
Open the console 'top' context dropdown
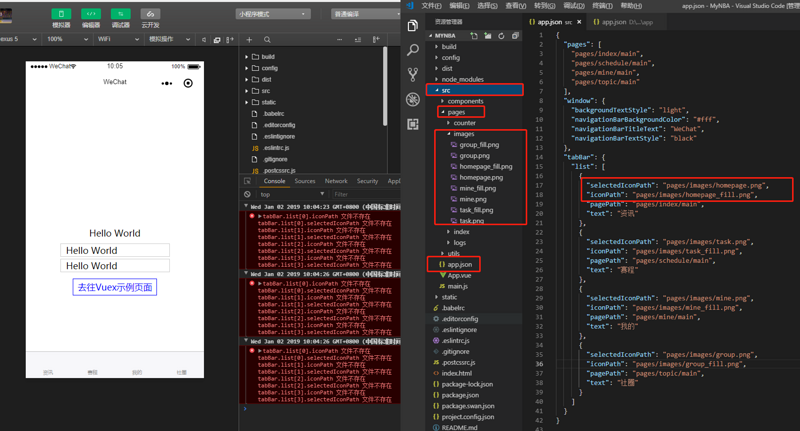[x=292, y=194]
